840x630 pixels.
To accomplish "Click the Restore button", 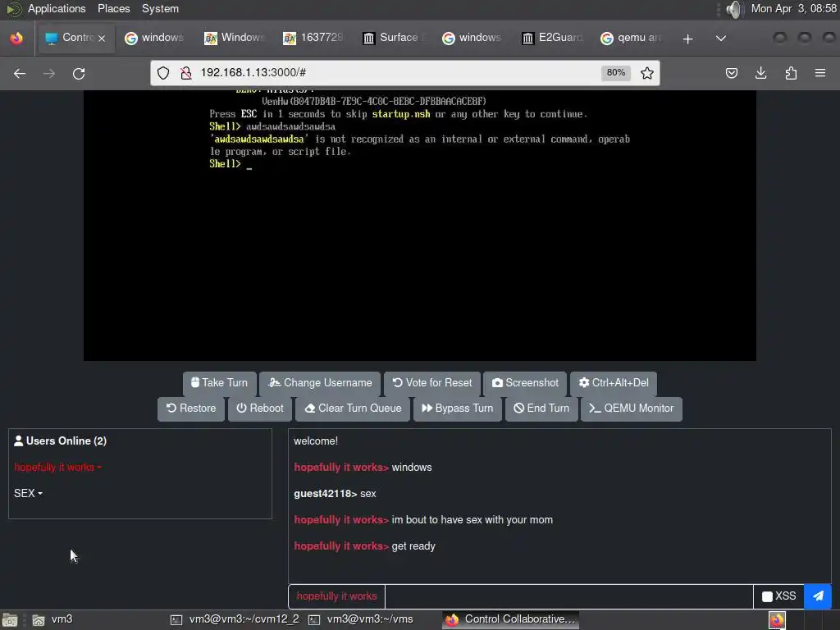I will pyautogui.click(x=191, y=409).
